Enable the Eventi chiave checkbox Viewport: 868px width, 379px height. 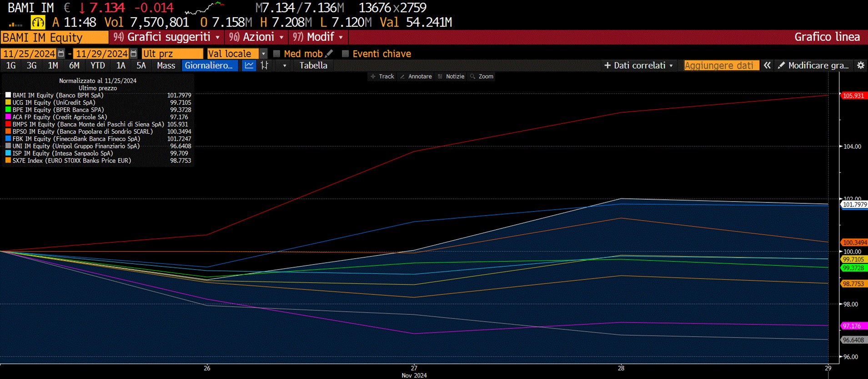(x=345, y=54)
